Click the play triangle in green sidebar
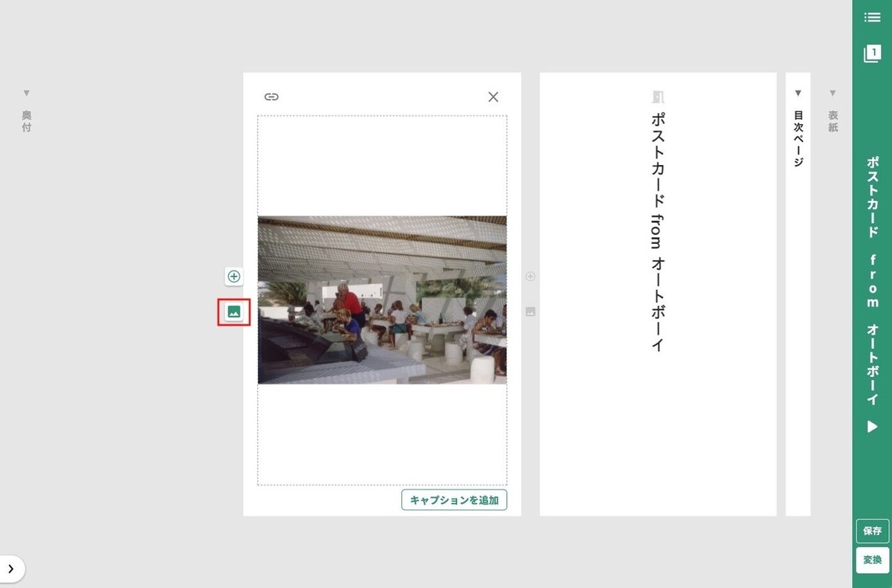This screenshot has height=588, width=892. 872,427
